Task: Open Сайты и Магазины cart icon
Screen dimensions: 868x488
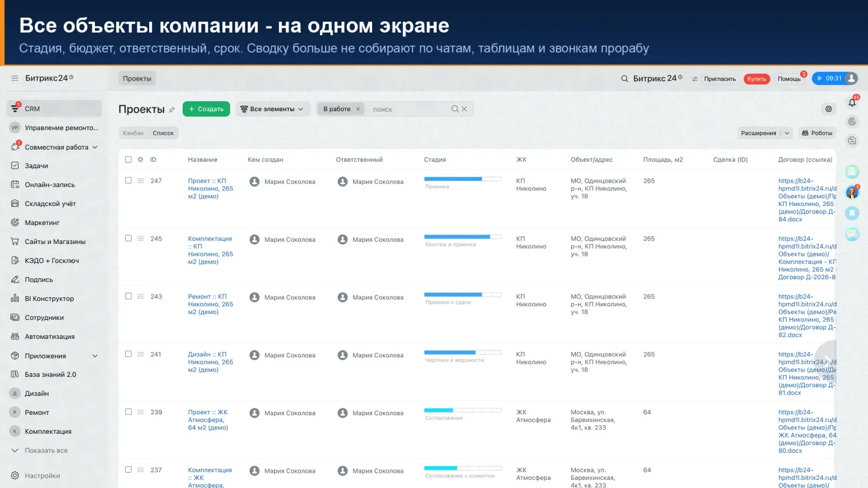Action: (15, 242)
